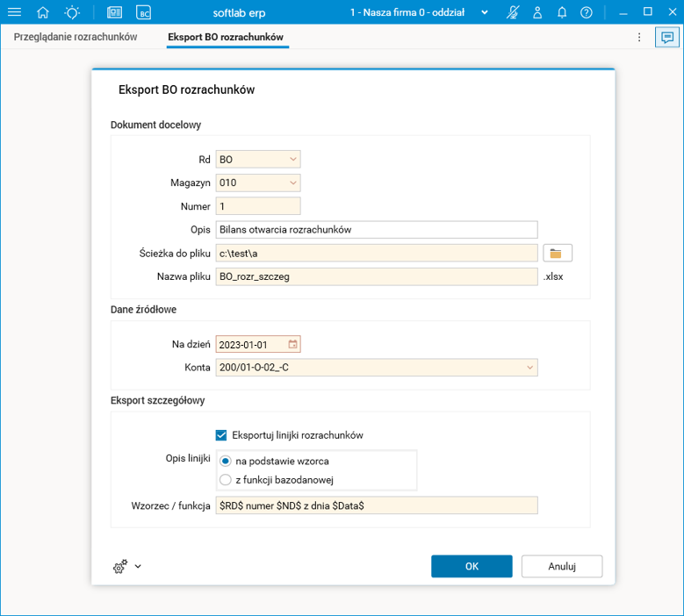Open the Konta dropdown list
The height and width of the screenshot is (616, 684).
(x=529, y=367)
